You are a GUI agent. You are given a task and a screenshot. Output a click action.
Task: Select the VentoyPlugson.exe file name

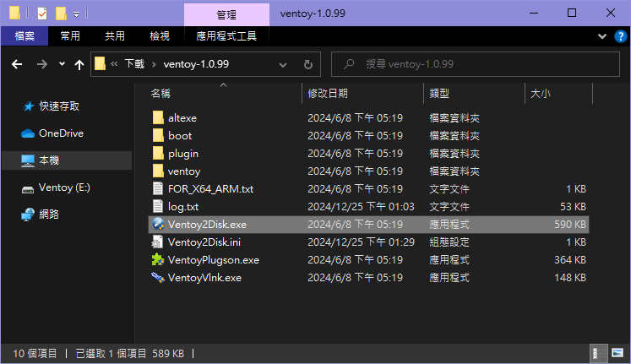pos(214,260)
